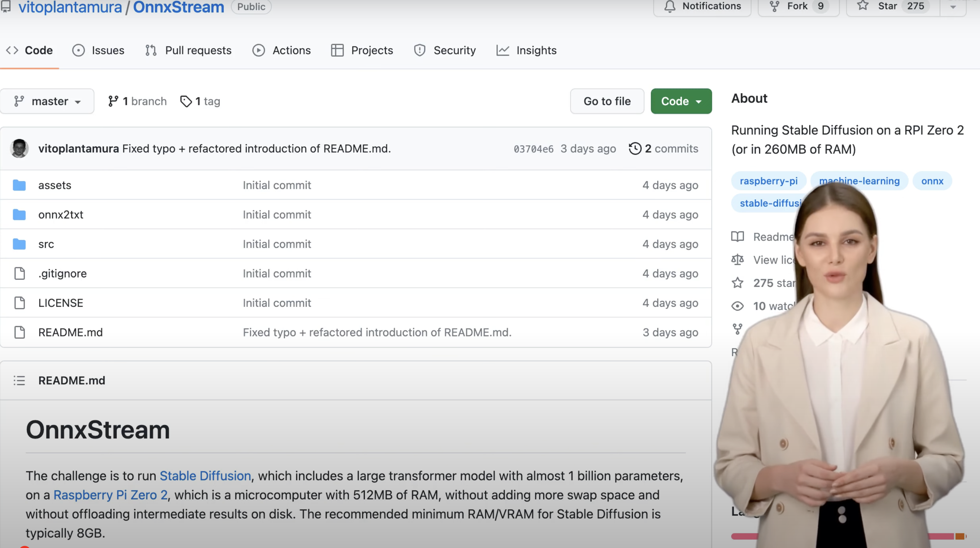Open the Readme link in About

click(x=773, y=237)
